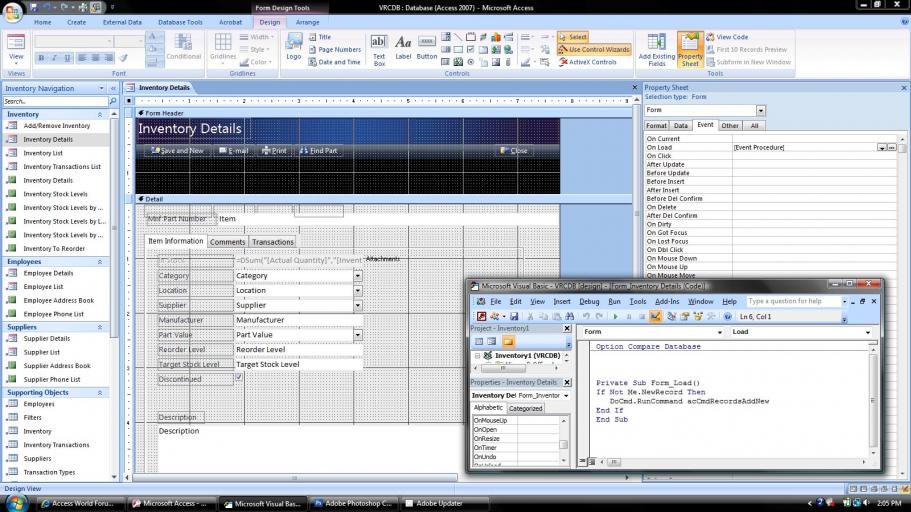The image size is (911, 512).
Task: Click Insert Title icon in ribbon
Action: (x=320, y=37)
